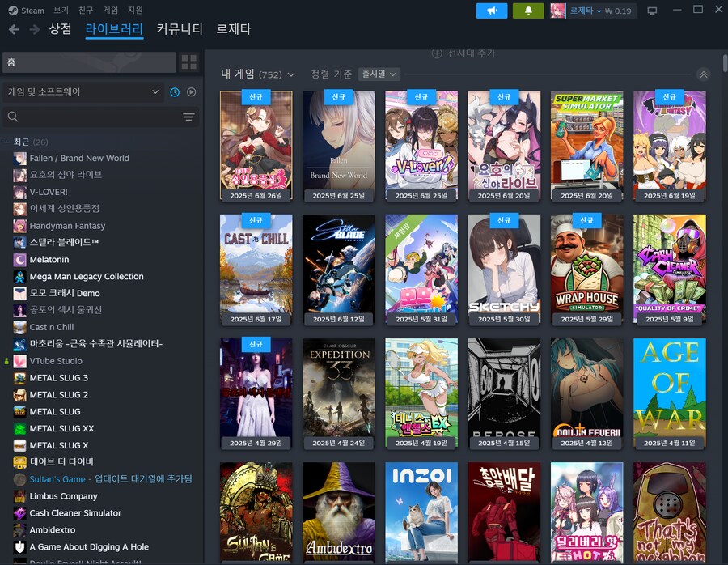Select METAL SLUG X in list

click(58, 445)
